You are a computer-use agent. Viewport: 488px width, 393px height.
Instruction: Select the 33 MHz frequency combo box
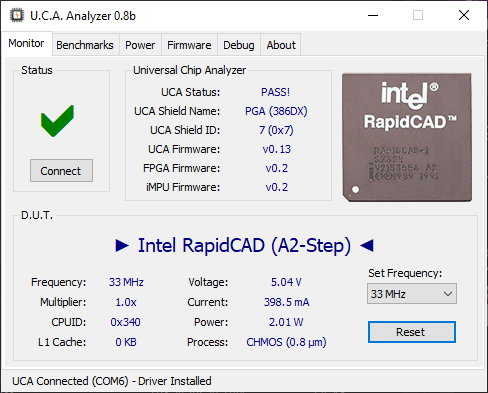(x=412, y=294)
